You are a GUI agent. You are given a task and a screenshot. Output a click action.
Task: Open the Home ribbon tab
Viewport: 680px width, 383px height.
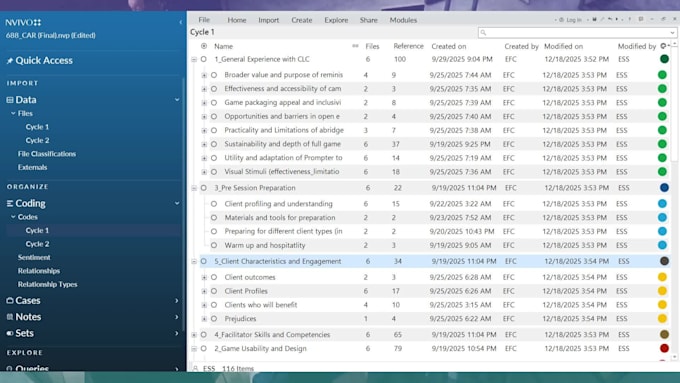[x=237, y=20]
